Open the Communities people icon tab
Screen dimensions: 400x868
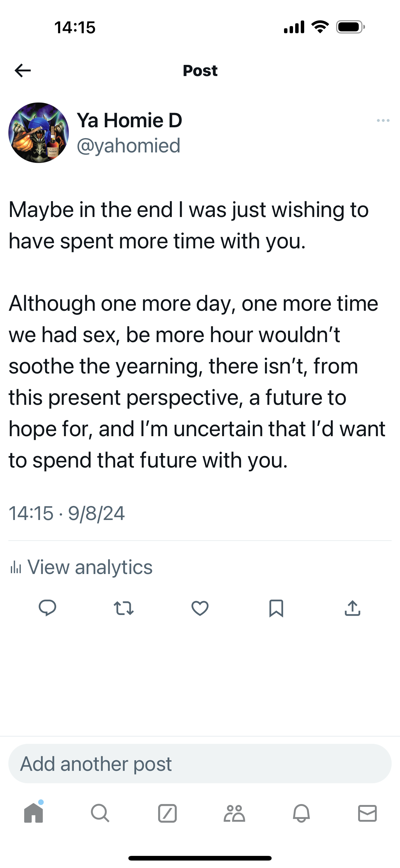pyautogui.click(x=234, y=813)
